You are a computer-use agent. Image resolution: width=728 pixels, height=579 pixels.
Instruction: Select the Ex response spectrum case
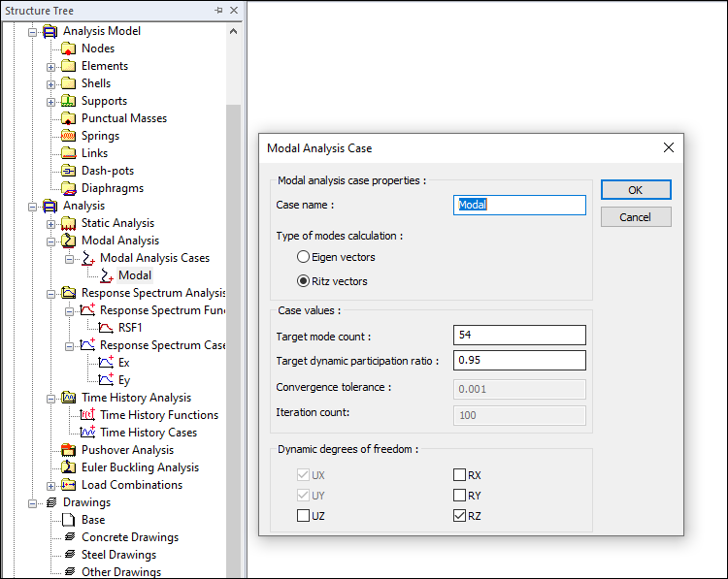[x=123, y=363]
